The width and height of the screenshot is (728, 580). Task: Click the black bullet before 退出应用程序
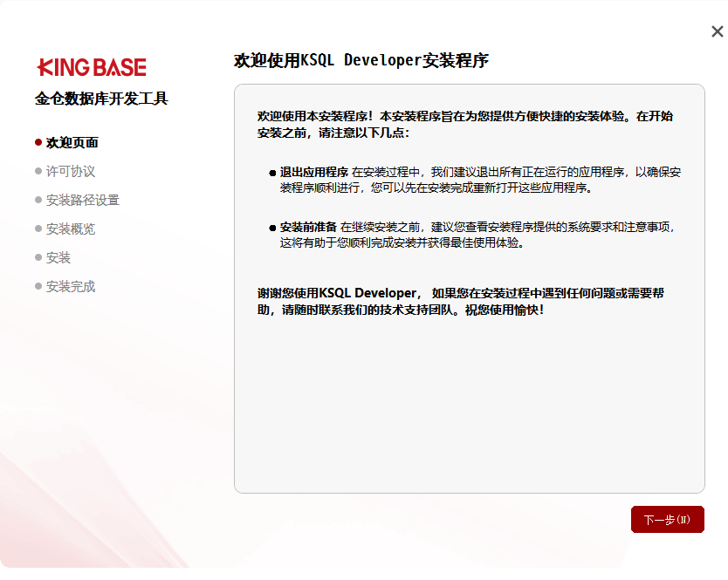[272, 173]
